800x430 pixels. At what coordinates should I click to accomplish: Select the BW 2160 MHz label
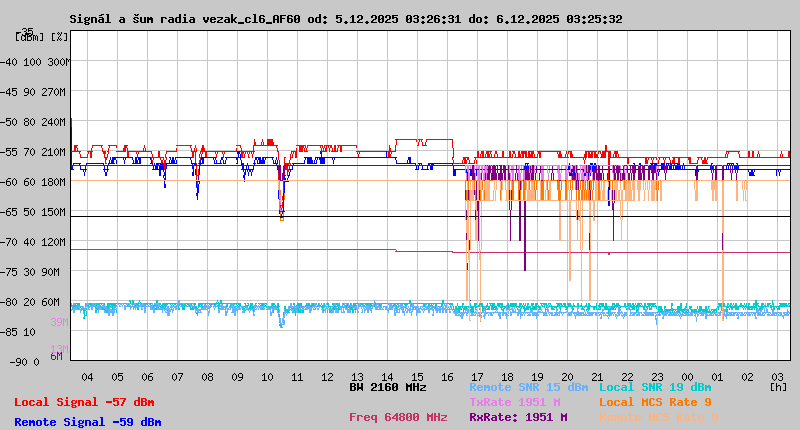tap(388, 387)
